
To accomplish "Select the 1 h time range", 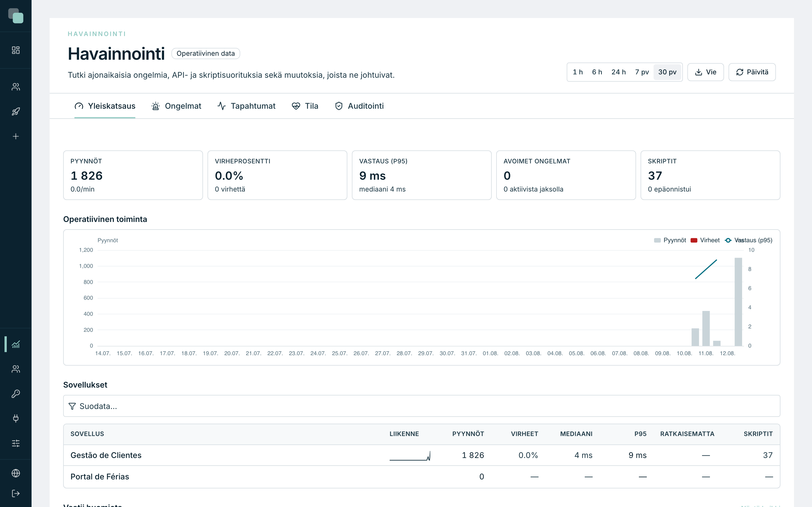I will 577,72.
